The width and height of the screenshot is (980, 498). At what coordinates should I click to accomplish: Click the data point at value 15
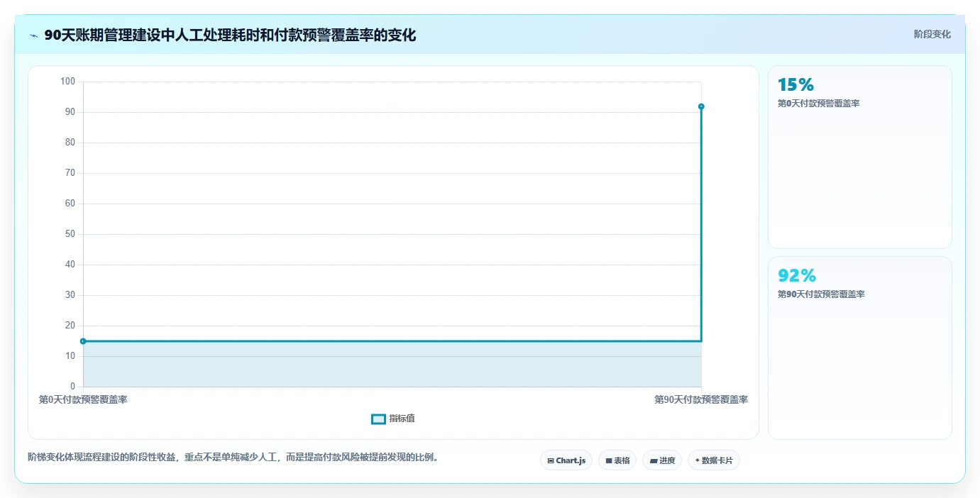[83, 341]
